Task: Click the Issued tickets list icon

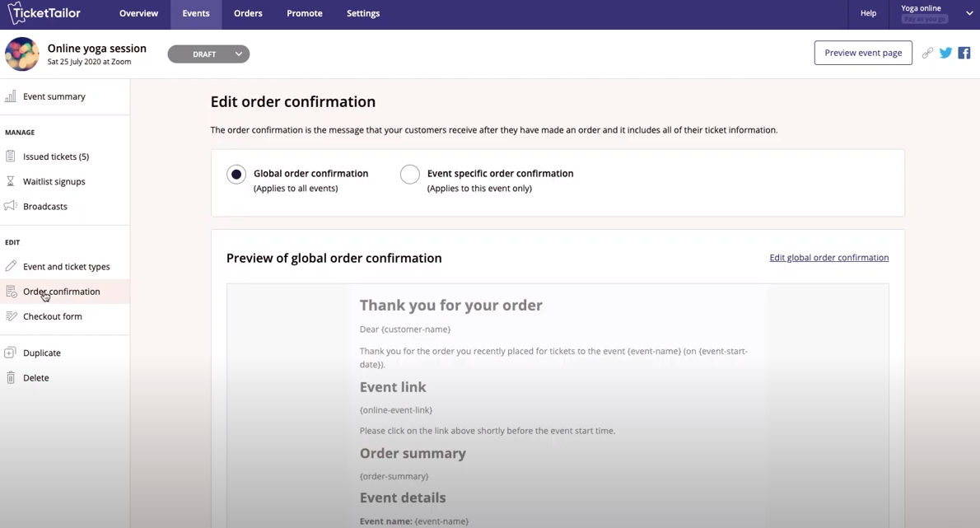Action: tap(11, 157)
